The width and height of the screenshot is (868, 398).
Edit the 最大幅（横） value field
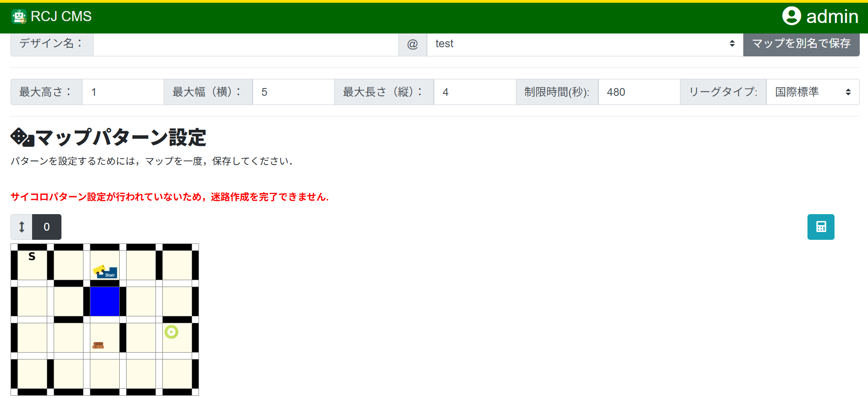pos(293,92)
